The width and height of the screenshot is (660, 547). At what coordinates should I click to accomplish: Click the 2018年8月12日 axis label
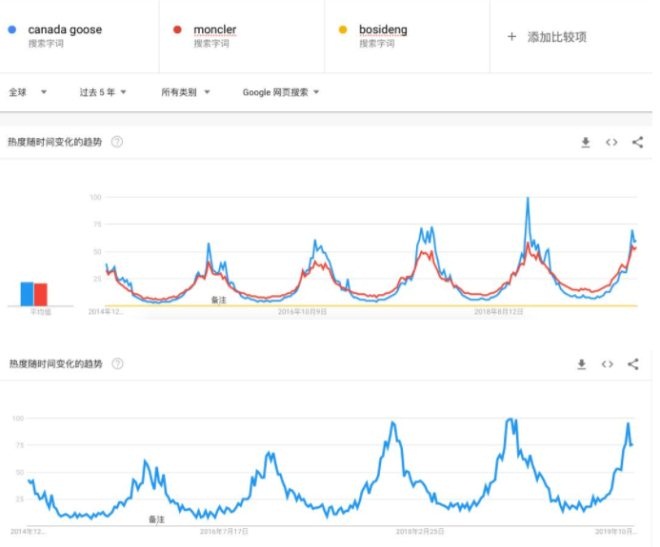pyautogui.click(x=499, y=312)
